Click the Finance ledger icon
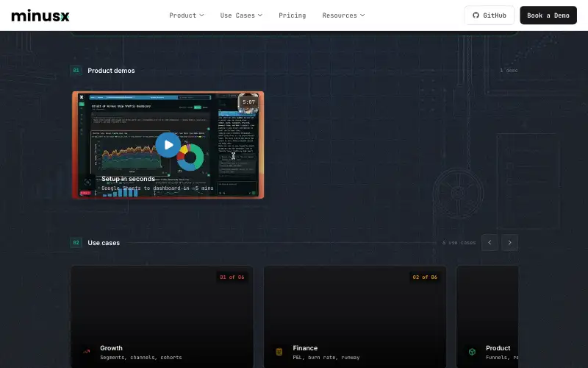 tap(279, 352)
